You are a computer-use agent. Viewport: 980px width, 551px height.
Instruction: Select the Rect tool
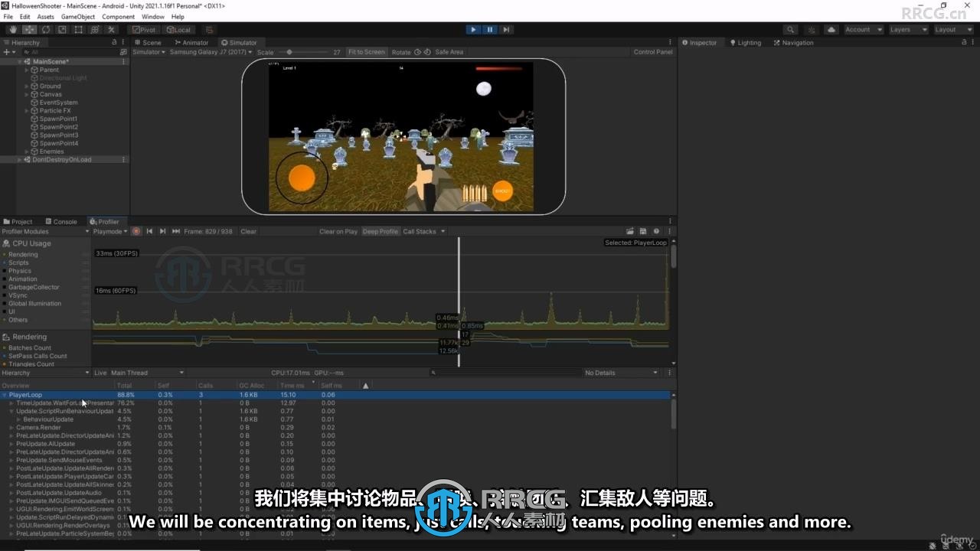pos(78,30)
